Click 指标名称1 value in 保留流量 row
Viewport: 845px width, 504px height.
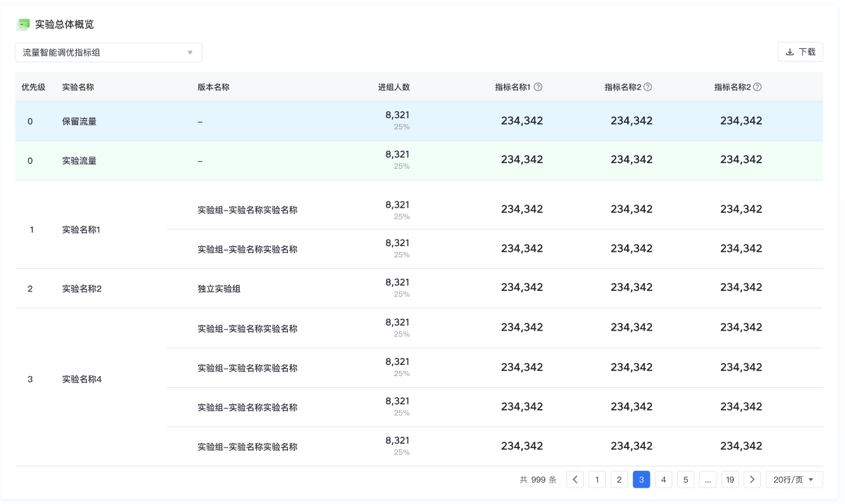[522, 121]
